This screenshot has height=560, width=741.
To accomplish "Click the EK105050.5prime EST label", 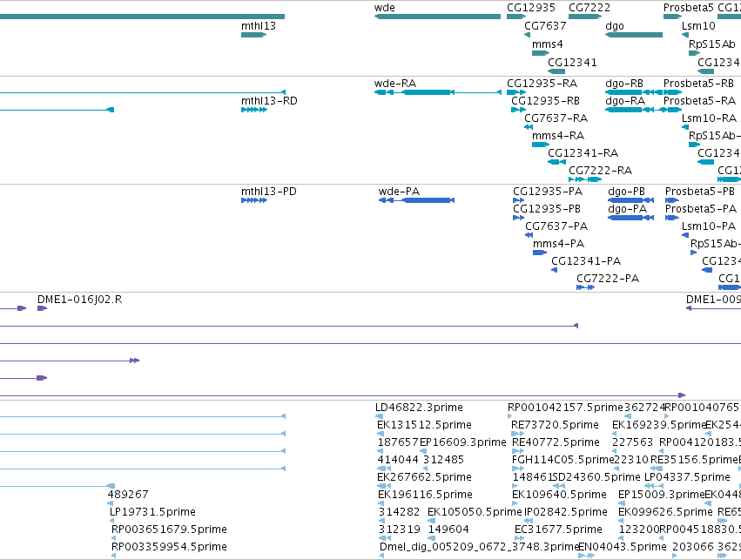I will (x=475, y=512).
